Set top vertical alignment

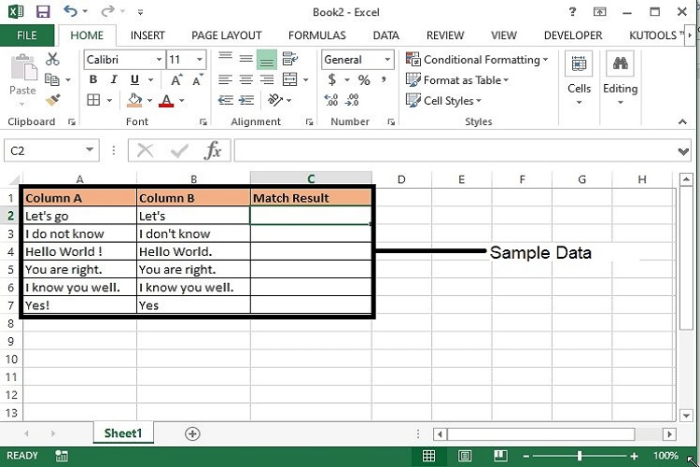[225, 58]
